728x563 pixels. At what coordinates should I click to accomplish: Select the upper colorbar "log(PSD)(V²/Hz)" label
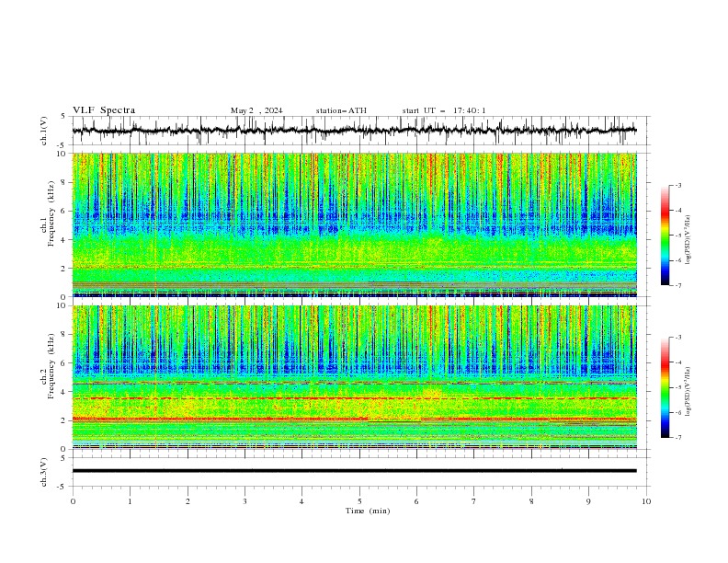pyautogui.click(x=688, y=240)
